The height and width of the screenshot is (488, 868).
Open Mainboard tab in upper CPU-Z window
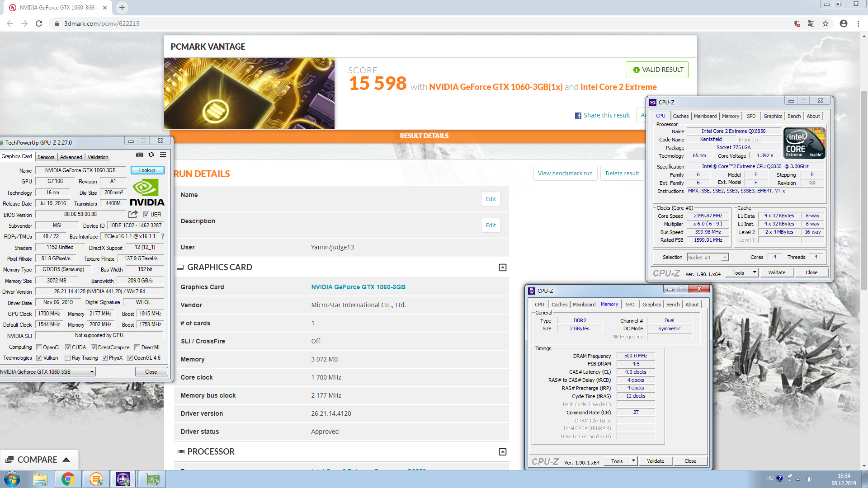pos(705,116)
